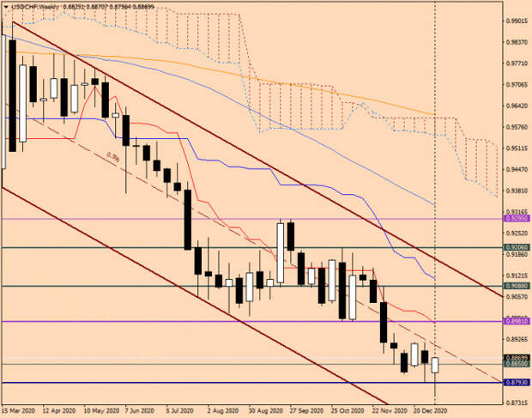Click the 0.99015 price scale label

[x=517, y=21]
